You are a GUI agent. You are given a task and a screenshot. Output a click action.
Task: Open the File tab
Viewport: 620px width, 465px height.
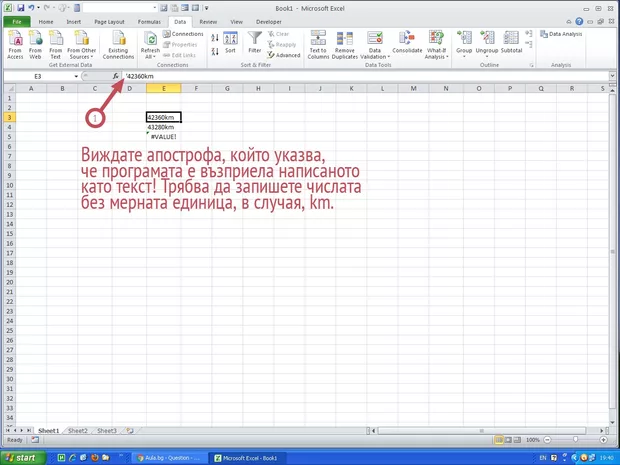tap(17, 22)
